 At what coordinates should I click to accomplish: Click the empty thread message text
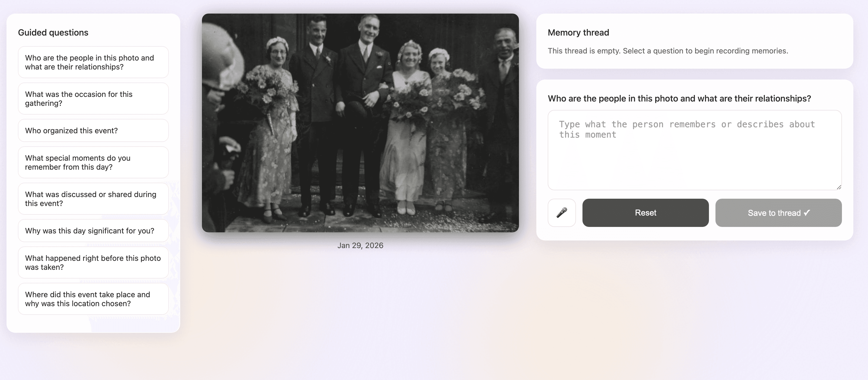coord(668,51)
